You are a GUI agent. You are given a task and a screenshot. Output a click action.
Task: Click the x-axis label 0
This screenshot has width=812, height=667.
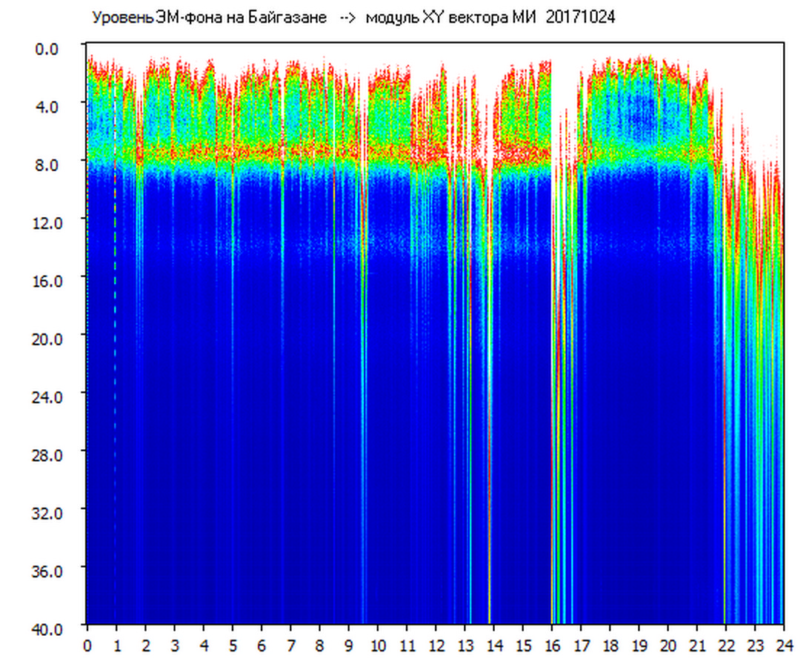click(87, 645)
